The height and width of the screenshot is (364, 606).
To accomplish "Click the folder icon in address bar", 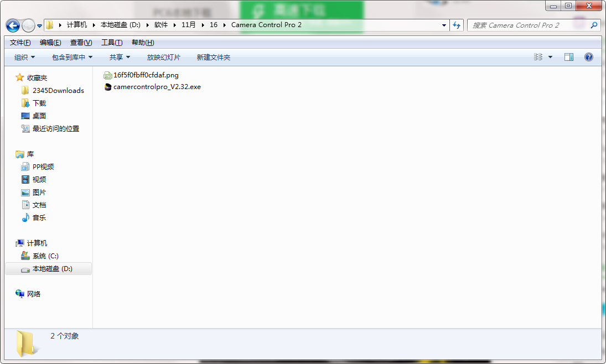I will coord(50,25).
